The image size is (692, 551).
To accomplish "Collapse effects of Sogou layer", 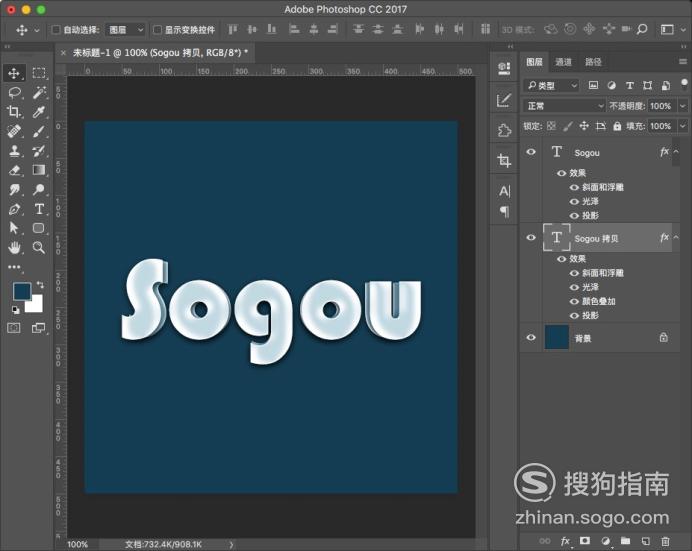I will click(x=676, y=152).
